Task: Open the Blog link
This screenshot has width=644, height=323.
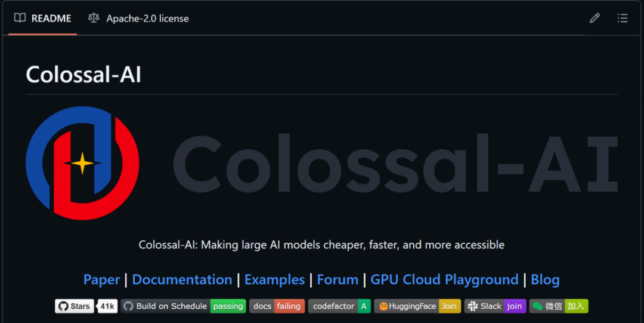Action: point(545,280)
